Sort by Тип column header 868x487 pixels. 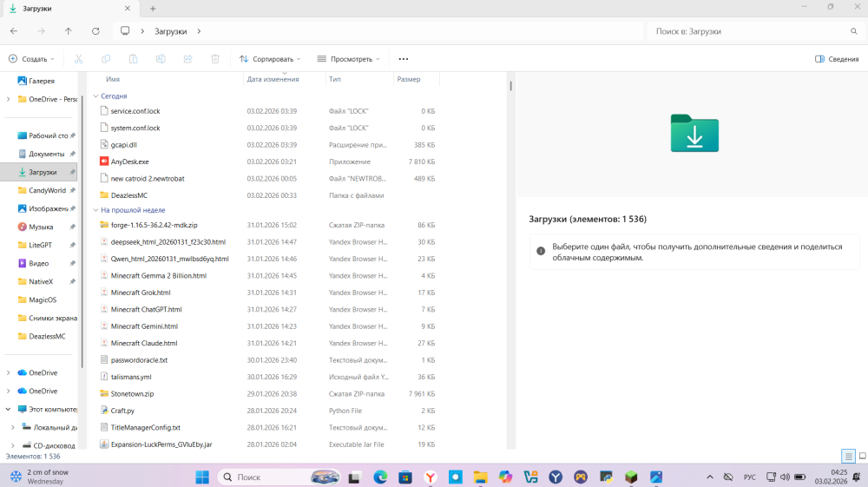point(335,79)
